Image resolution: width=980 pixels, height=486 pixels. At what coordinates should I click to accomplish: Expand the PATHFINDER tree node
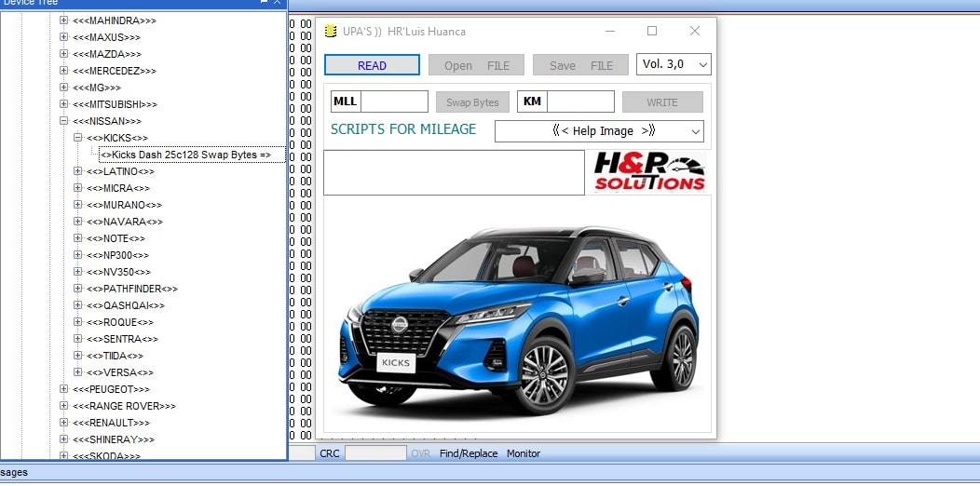click(78, 289)
